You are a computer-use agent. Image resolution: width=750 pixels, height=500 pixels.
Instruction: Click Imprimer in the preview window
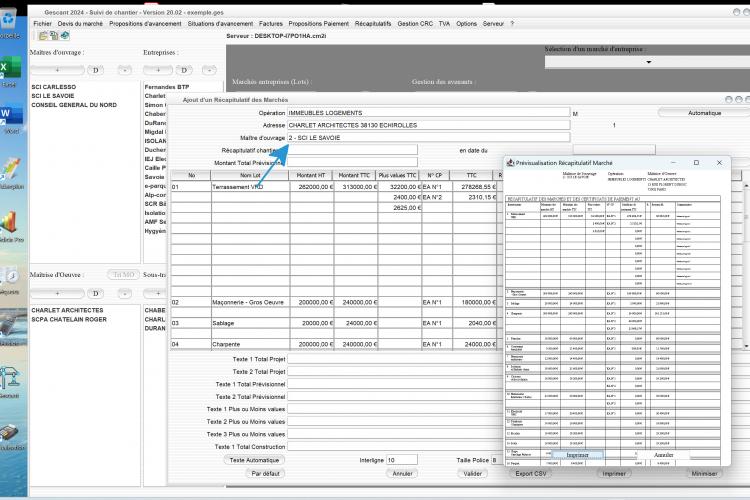point(577,455)
